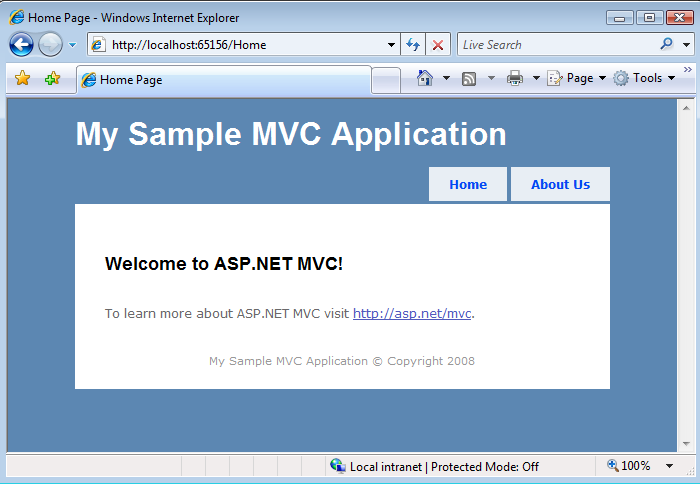Open the Page menu
The image size is (700, 484).
(x=576, y=78)
